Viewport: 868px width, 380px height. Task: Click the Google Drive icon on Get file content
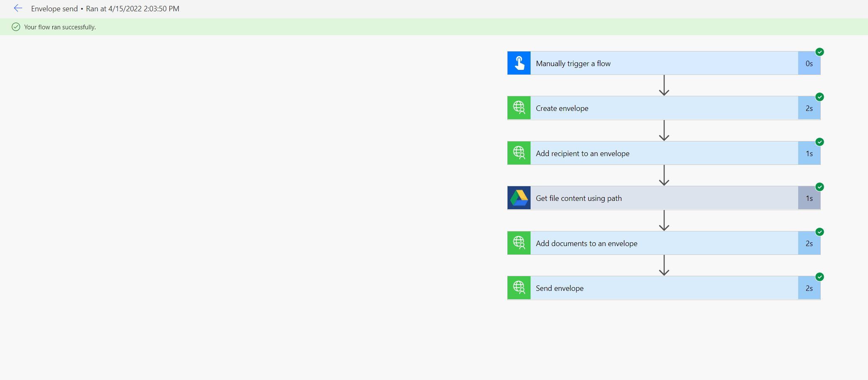[519, 198]
